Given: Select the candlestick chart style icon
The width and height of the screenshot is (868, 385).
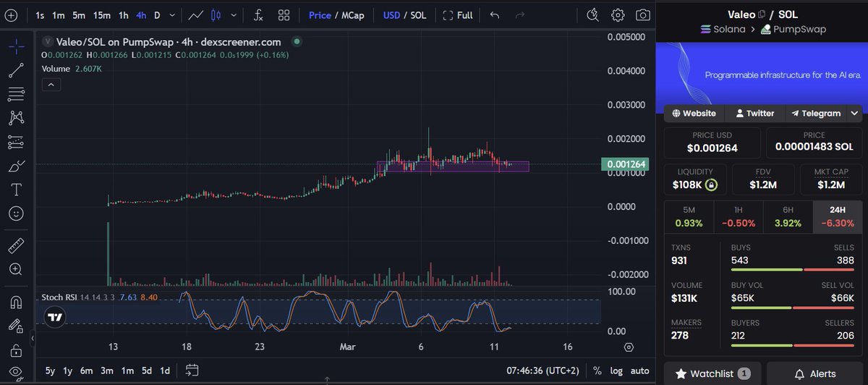Looking at the screenshot, I should (x=216, y=15).
